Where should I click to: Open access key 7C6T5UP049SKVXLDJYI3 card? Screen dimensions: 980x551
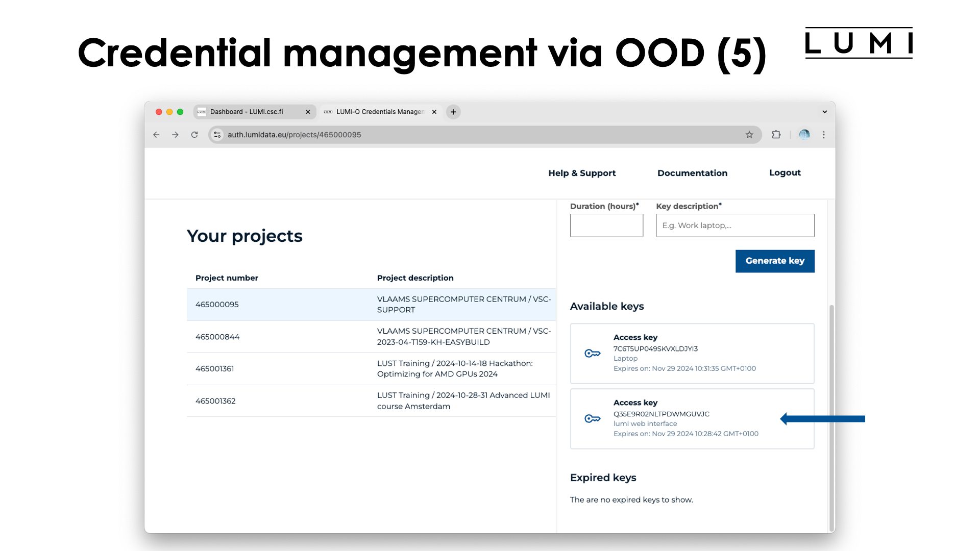coord(692,354)
